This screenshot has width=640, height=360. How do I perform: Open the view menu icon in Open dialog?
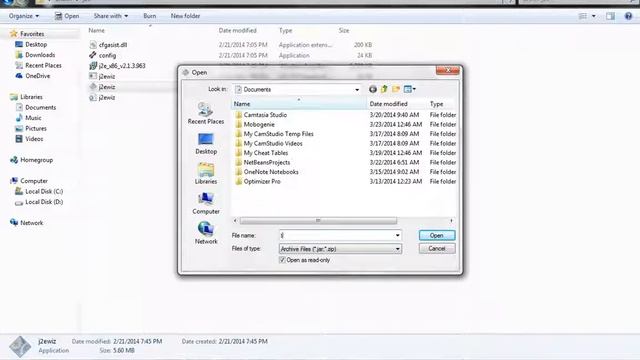[409, 89]
